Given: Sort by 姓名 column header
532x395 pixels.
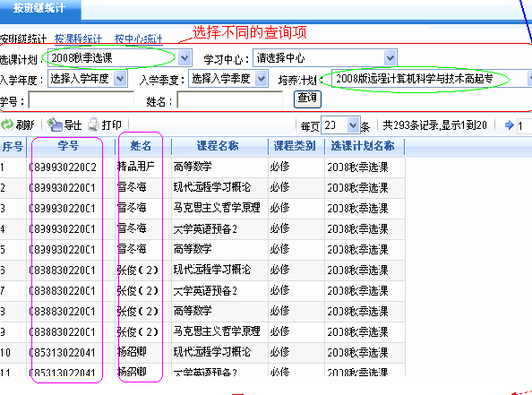Looking at the screenshot, I should pos(141,147).
